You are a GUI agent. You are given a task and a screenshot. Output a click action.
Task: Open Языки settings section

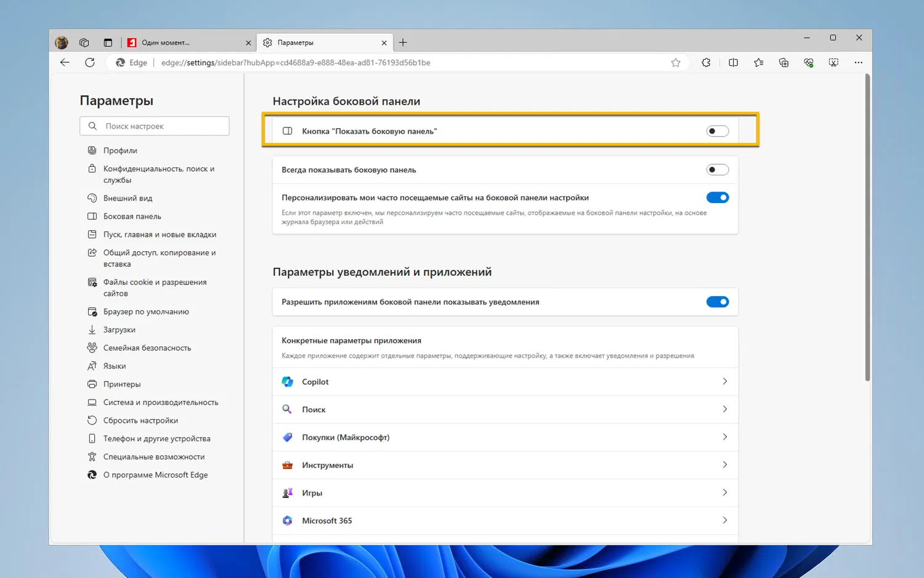(x=115, y=366)
